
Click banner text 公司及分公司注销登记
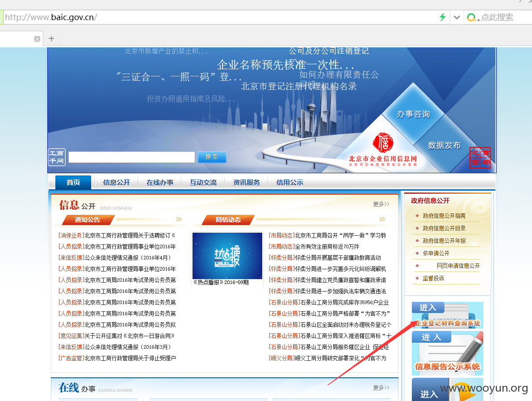point(329,51)
